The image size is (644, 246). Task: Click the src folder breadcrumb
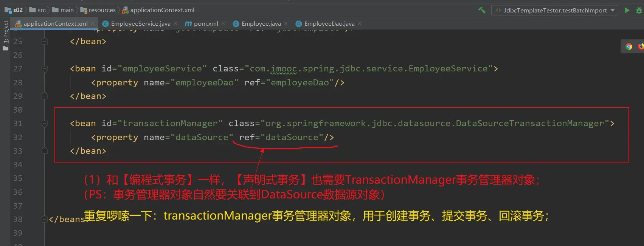(x=38, y=10)
